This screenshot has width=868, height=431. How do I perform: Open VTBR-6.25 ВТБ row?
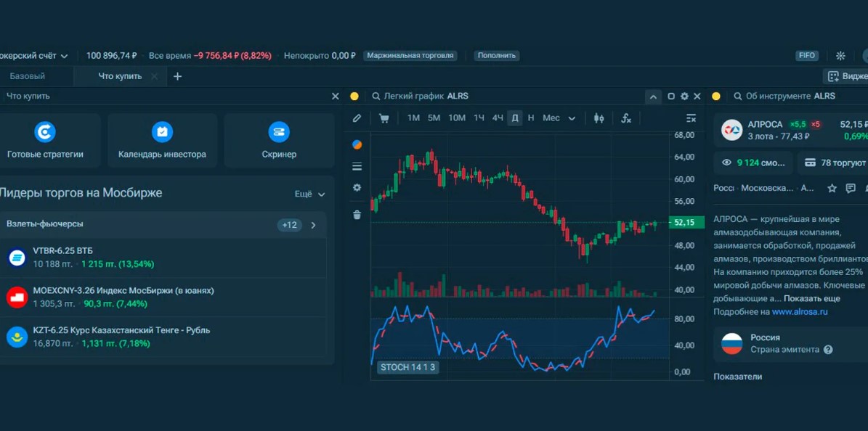pyautogui.click(x=163, y=258)
